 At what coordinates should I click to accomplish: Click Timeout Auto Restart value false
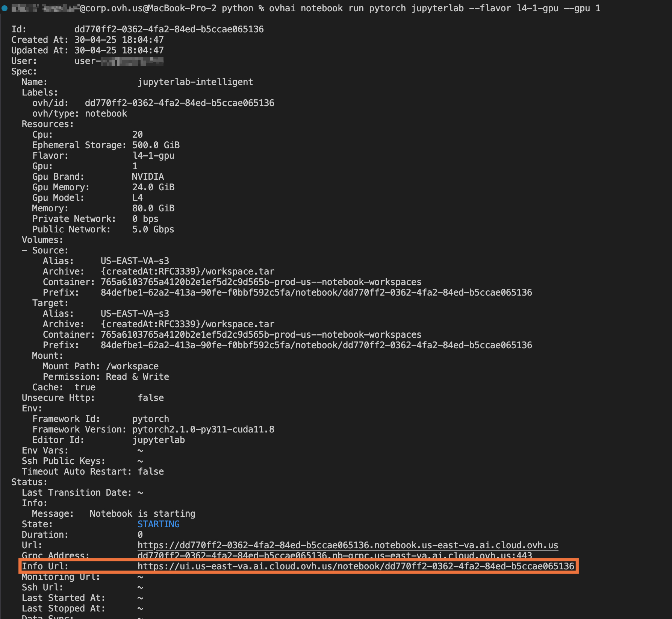151,472
